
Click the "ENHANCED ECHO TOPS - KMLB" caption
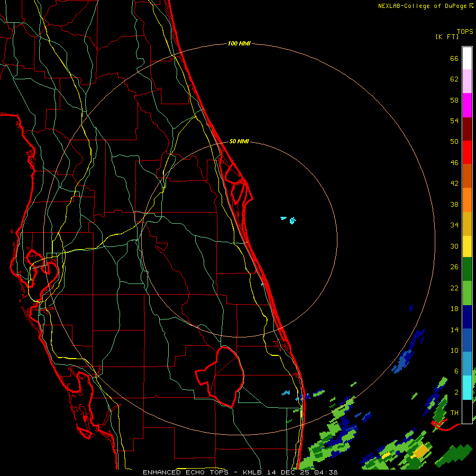(x=204, y=472)
